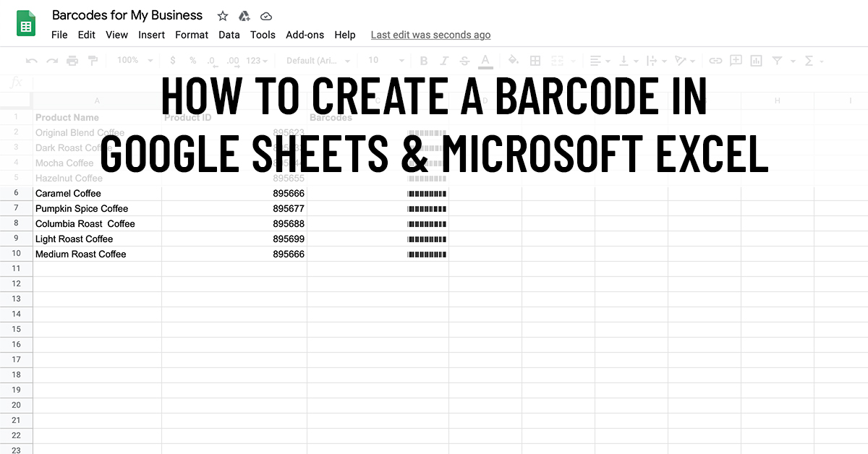The height and width of the screenshot is (454, 868).
Task: Insert a chart from the toolbar
Action: 755,61
